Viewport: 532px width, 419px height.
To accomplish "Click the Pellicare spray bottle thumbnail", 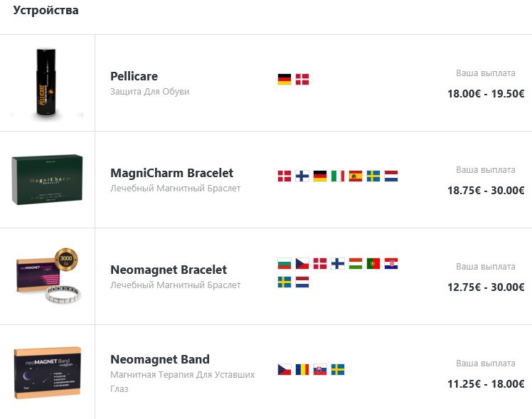I will pos(47,83).
